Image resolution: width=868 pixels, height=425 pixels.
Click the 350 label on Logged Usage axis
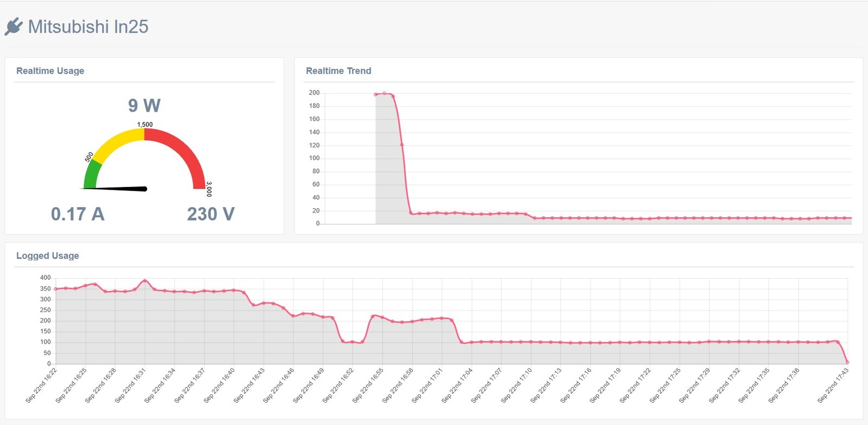(x=46, y=288)
